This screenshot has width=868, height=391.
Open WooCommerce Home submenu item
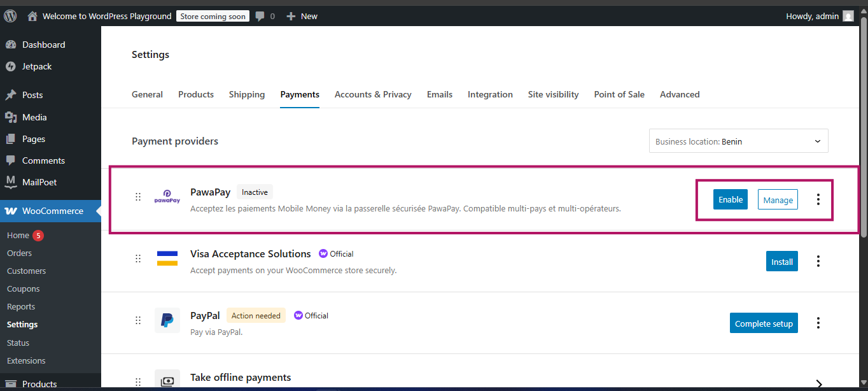pyautogui.click(x=18, y=235)
